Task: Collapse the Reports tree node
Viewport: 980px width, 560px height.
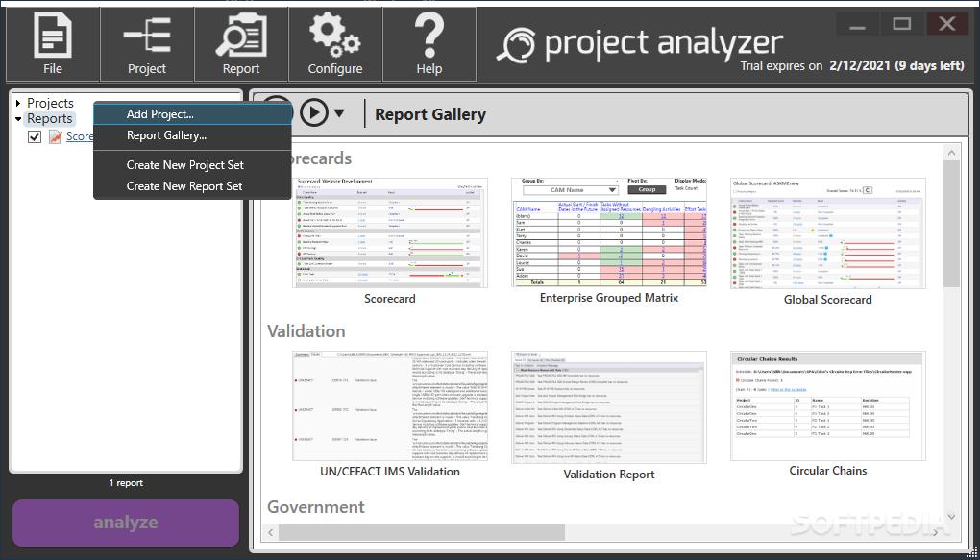Action: [x=19, y=119]
